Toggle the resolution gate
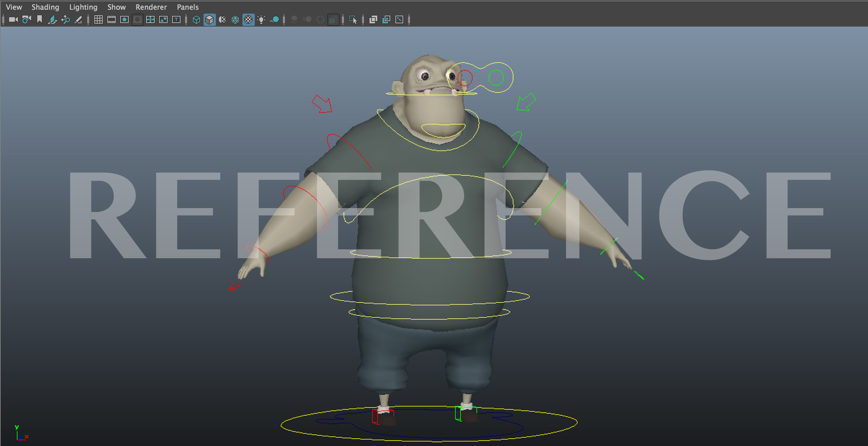 point(124,19)
